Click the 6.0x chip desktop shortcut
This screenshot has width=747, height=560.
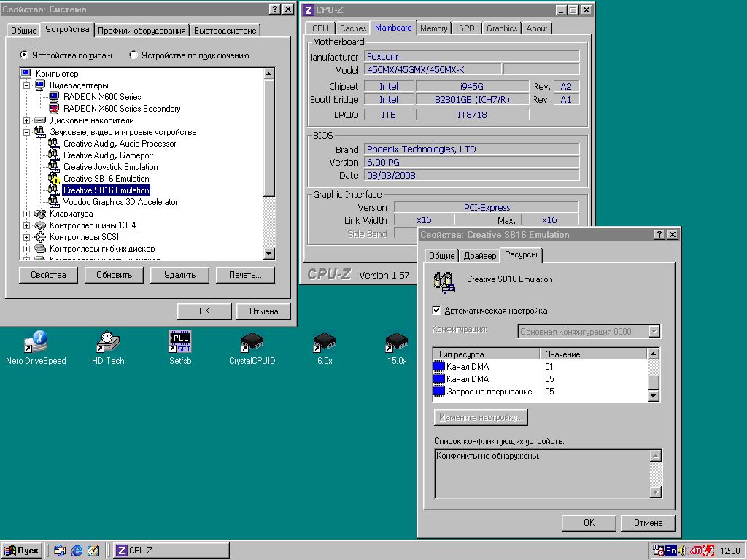(x=324, y=342)
